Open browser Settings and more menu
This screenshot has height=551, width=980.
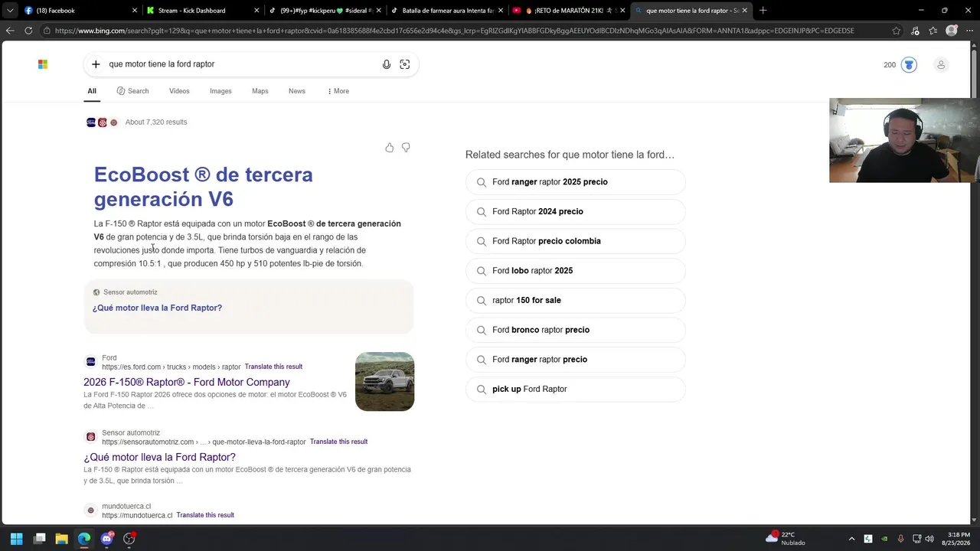tap(969, 31)
